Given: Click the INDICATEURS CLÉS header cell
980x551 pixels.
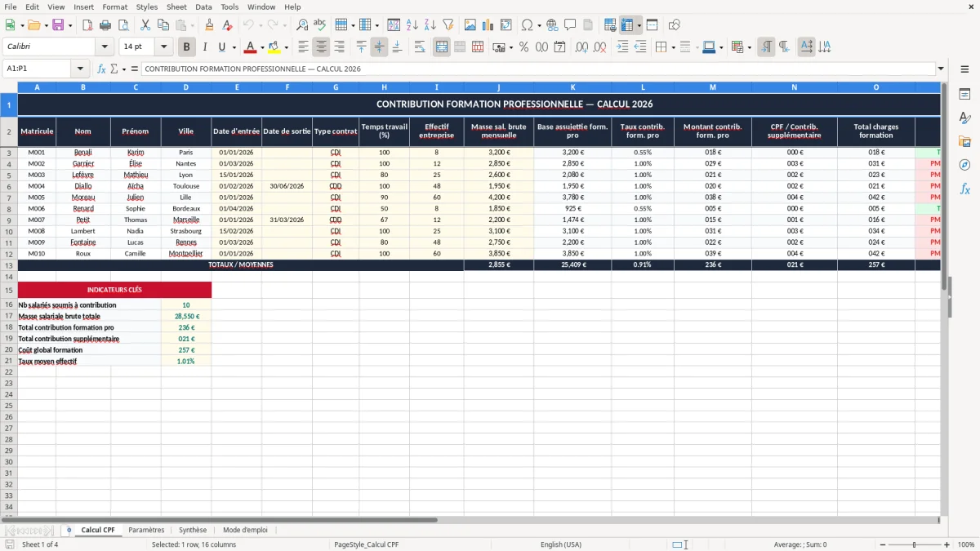Looking at the screenshot, I should [114, 290].
